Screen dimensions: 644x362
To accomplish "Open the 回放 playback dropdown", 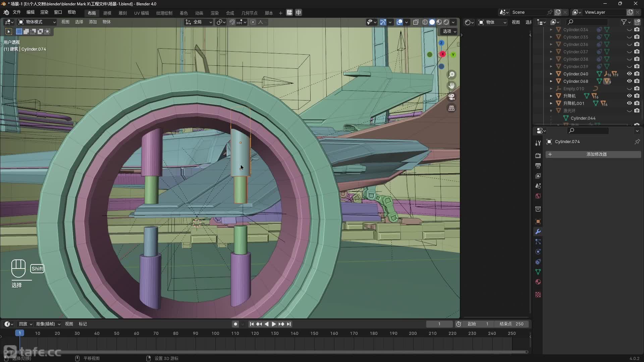I will [x=25, y=324].
